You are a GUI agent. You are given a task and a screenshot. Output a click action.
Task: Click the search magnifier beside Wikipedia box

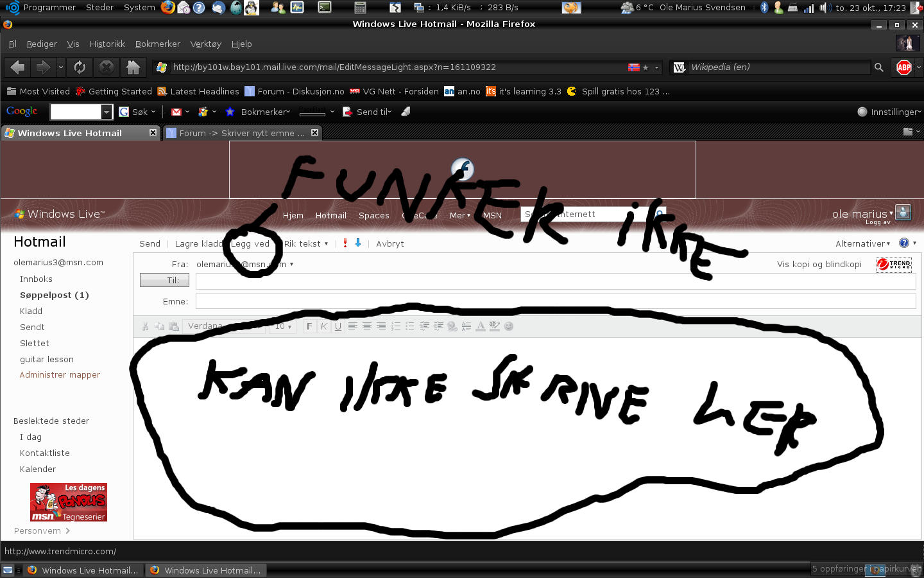click(x=879, y=67)
